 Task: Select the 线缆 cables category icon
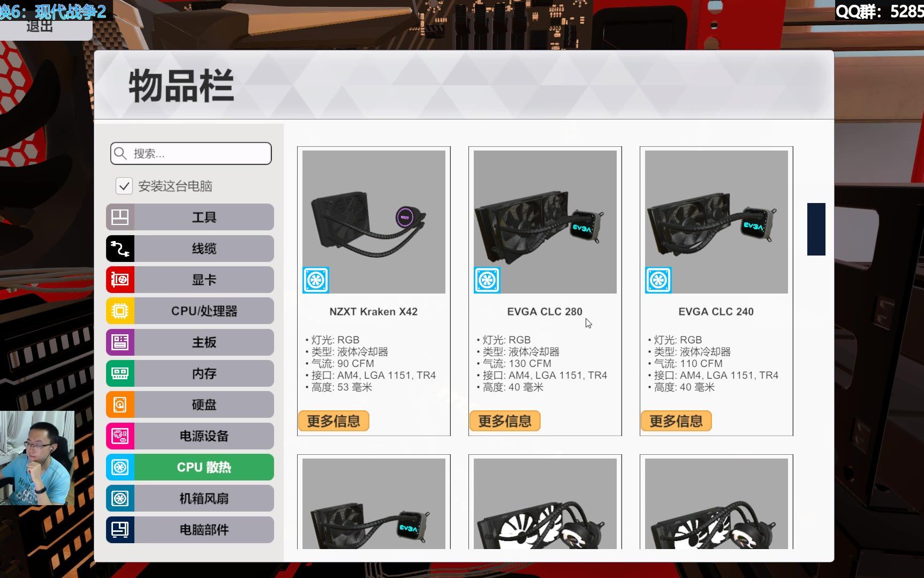(x=120, y=249)
